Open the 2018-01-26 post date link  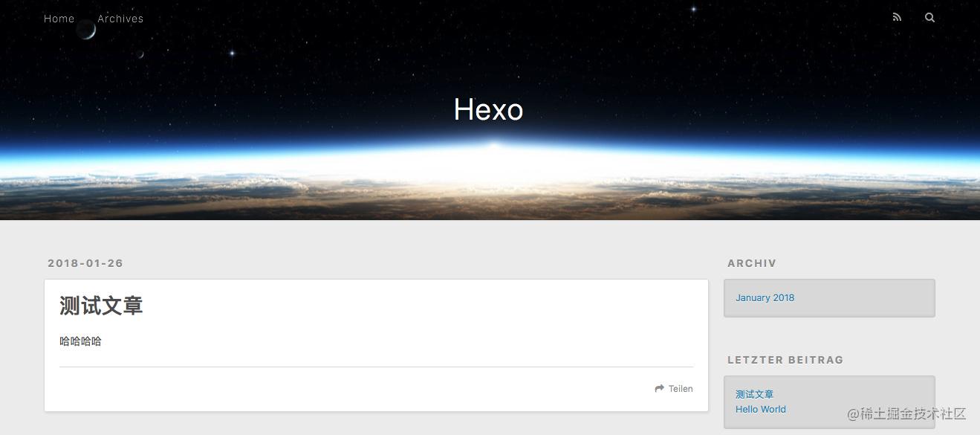point(85,263)
